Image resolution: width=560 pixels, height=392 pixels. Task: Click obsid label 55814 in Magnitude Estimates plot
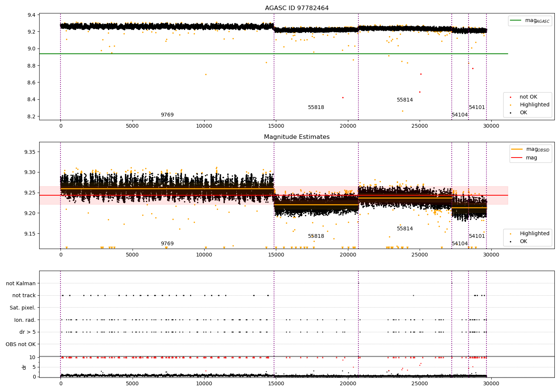click(x=405, y=229)
